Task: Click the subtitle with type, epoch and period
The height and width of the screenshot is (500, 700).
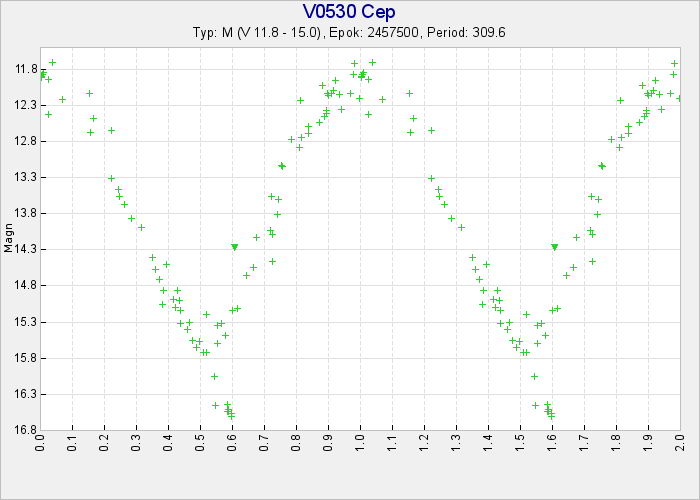Action: click(349, 32)
